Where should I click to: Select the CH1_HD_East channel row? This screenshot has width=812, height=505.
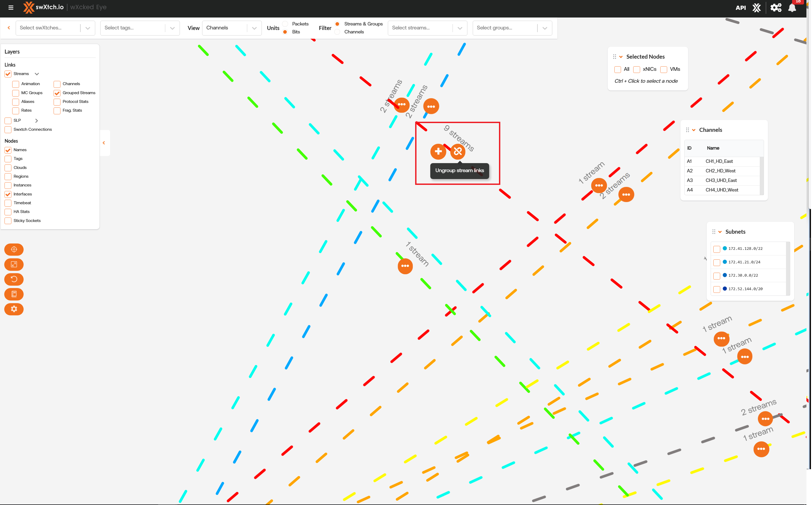coord(719,161)
